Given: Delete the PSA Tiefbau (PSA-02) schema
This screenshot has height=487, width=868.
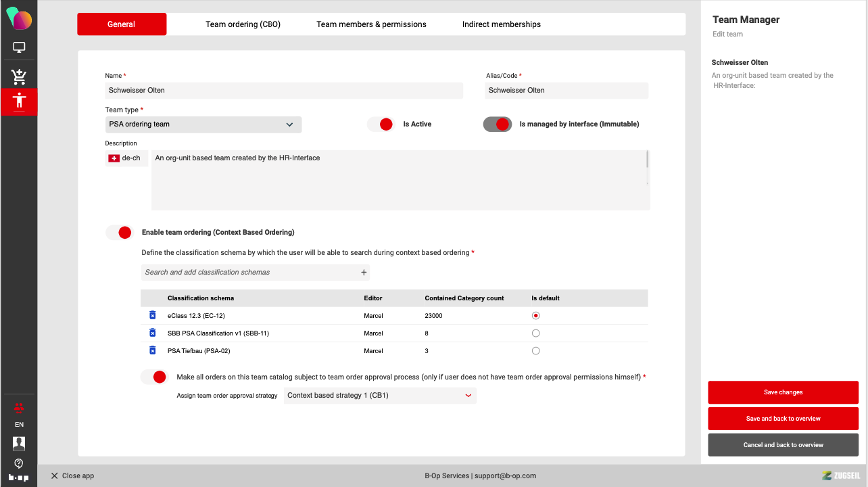Looking at the screenshot, I should tap(152, 350).
